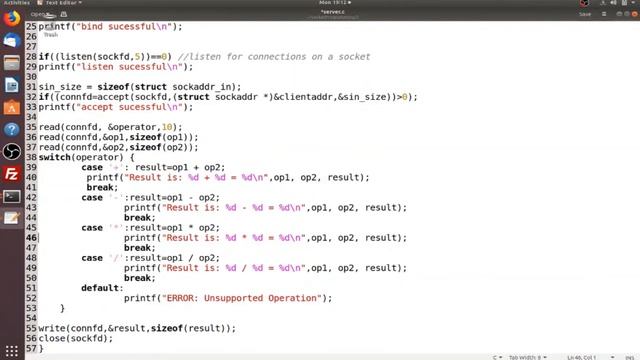Screen dimensions: 640x360
Task: Click the volume icon in top bar
Action: (613, 3)
